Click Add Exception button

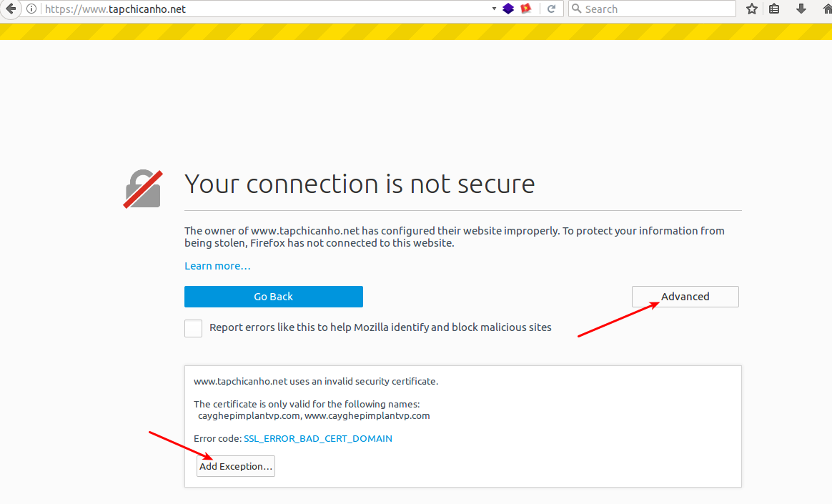click(x=236, y=466)
